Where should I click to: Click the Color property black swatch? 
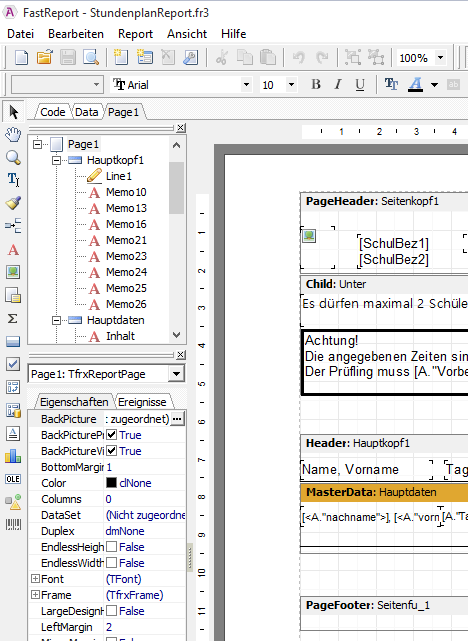pos(111,482)
